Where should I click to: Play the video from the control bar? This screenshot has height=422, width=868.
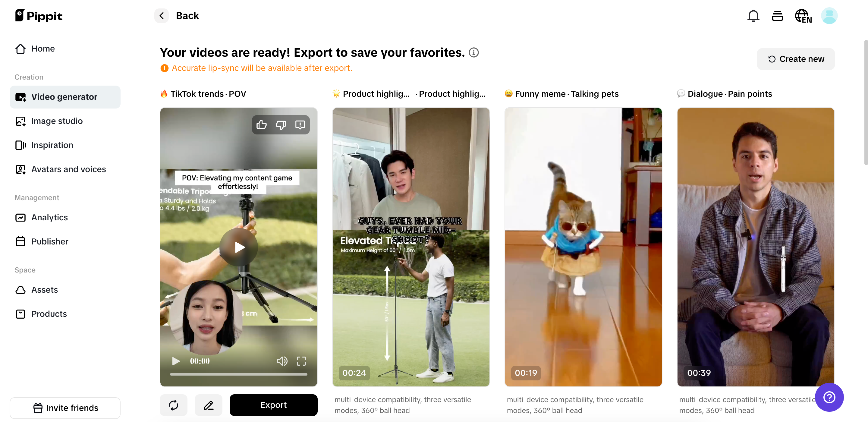175,361
